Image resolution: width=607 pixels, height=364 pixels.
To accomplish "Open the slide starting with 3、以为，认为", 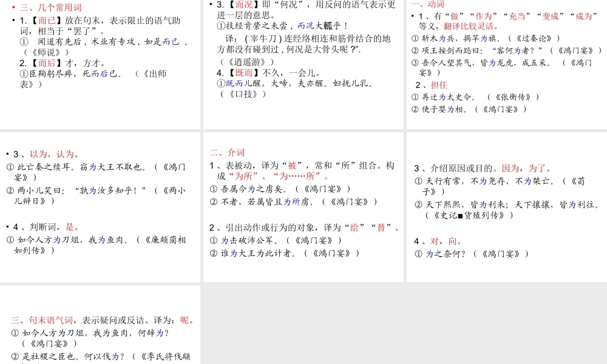I will click(x=100, y=207).
